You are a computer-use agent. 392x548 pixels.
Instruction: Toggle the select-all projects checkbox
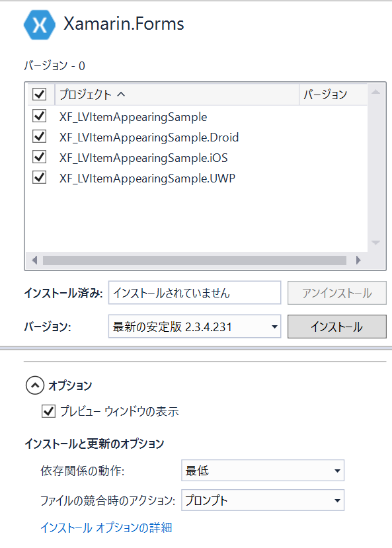point(39,94)
